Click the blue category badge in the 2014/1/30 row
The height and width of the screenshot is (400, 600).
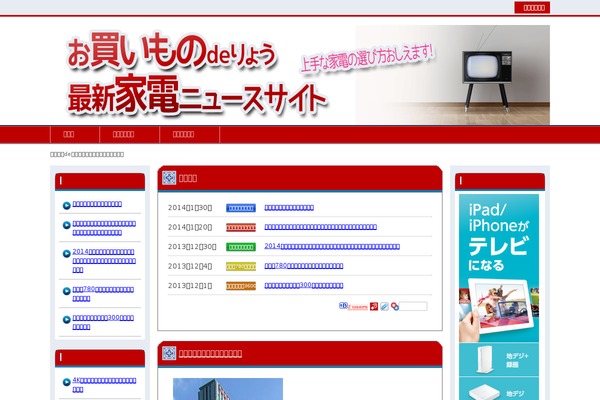(241, 208)
